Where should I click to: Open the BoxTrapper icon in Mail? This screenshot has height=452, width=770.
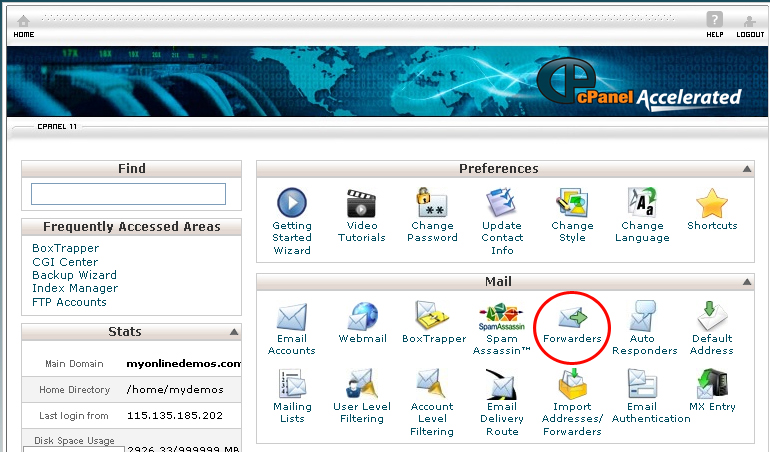(432, 315)
